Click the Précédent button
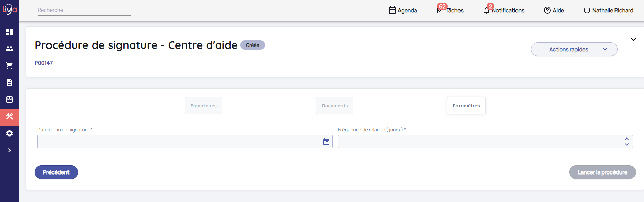Viewport: 644px width, 202px height. [56, 172]
